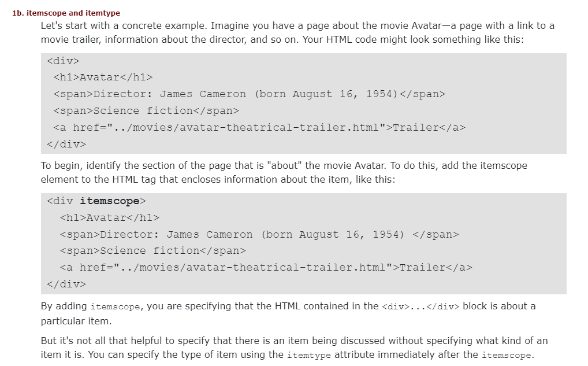Click the "1b. itemscope and itemtype" heading
Image resolution: width=588 pixels, height=366 pixels.
coord(66,13)
